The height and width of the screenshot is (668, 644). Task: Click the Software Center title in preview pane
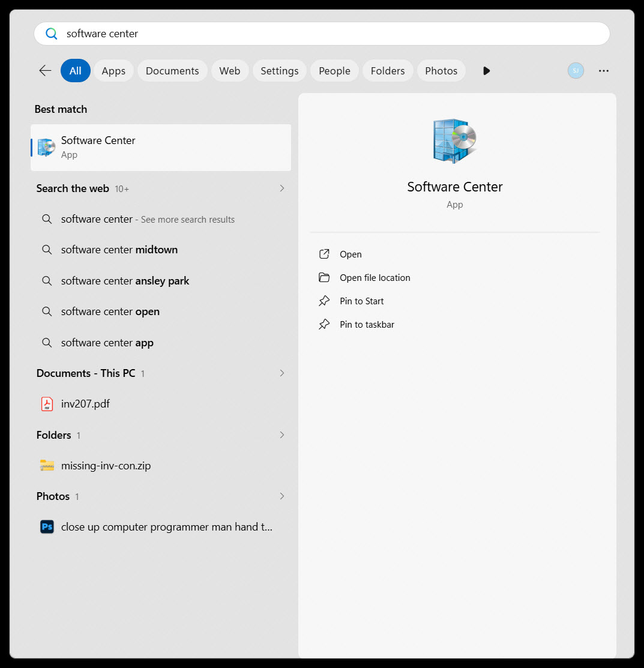pos(454,187)
